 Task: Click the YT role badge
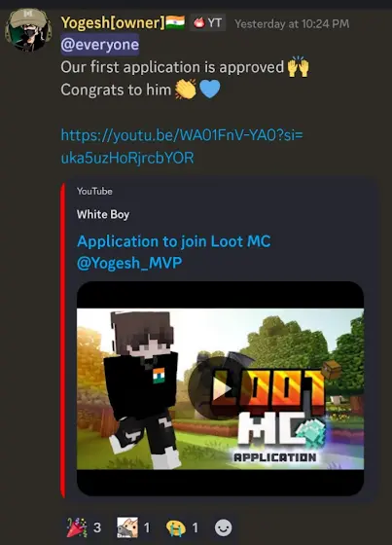pos(207,23)
